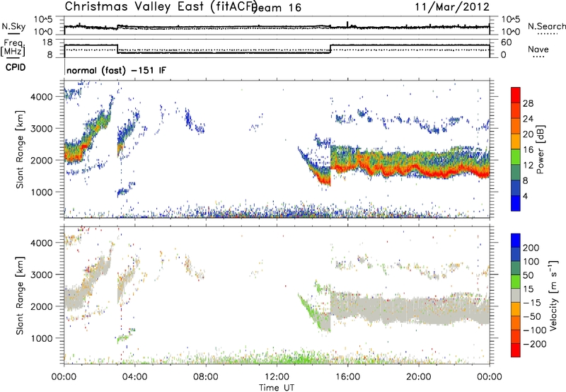Click the "08:00" time axis tick label
This screenshot has height=392, width=566.
pos(206,377)
